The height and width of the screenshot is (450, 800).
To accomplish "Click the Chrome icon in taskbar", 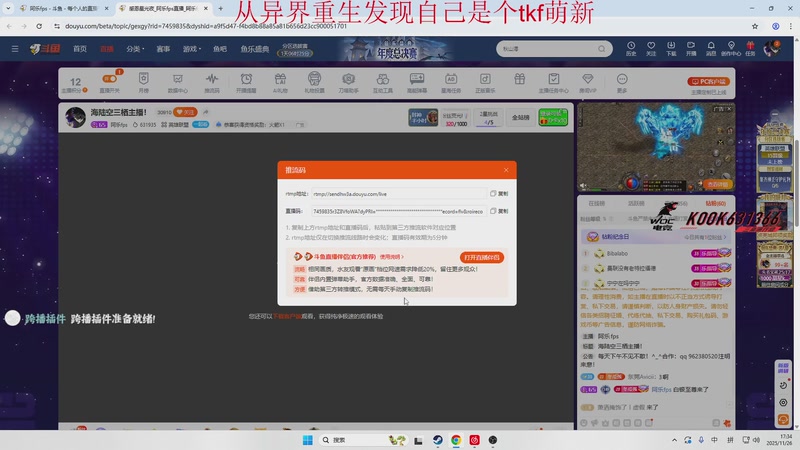I will [456, 440].
